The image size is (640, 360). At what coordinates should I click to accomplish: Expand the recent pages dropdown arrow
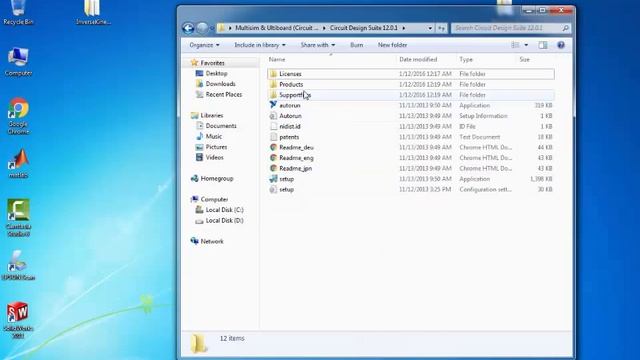coord(212,28)
